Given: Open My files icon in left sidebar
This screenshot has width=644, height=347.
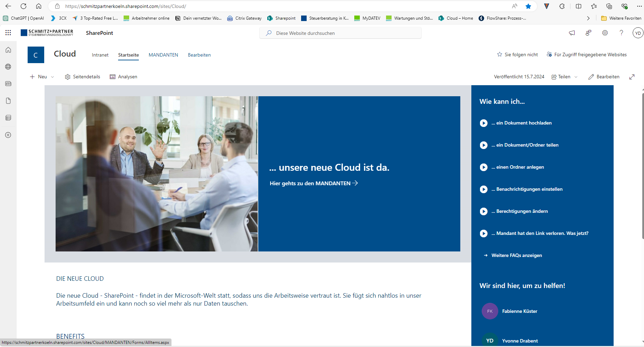Looking at the screenshot, I should coord(8,101).
